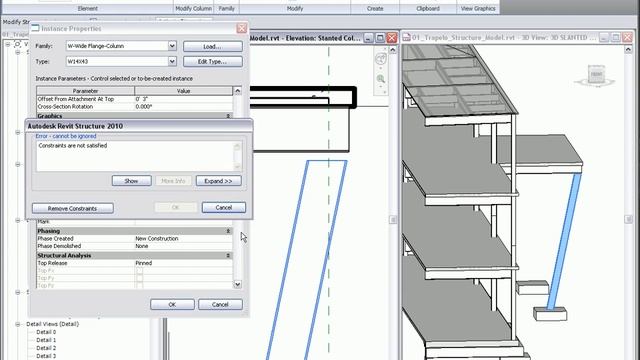Collapse the Graphics parameter group

point(228,116)
